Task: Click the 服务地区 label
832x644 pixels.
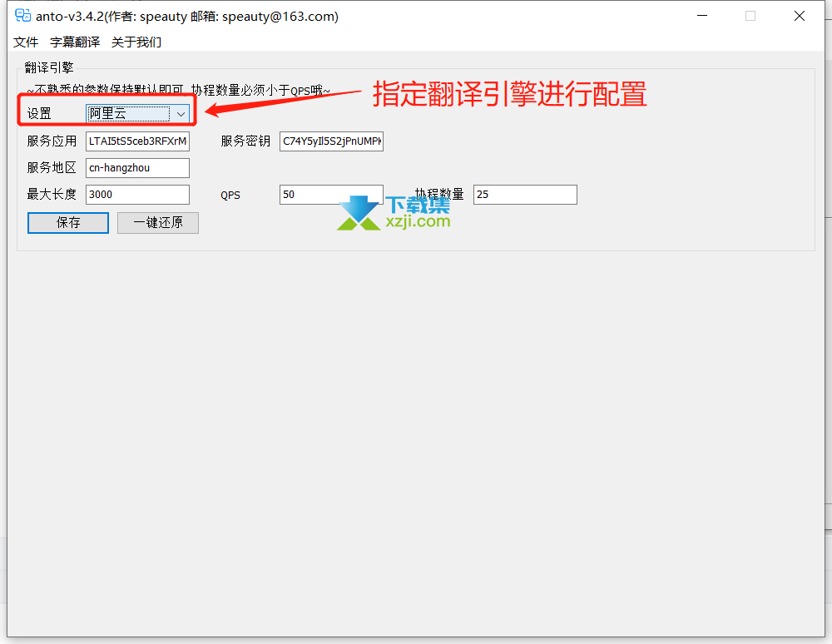Action: coord(52,167)
